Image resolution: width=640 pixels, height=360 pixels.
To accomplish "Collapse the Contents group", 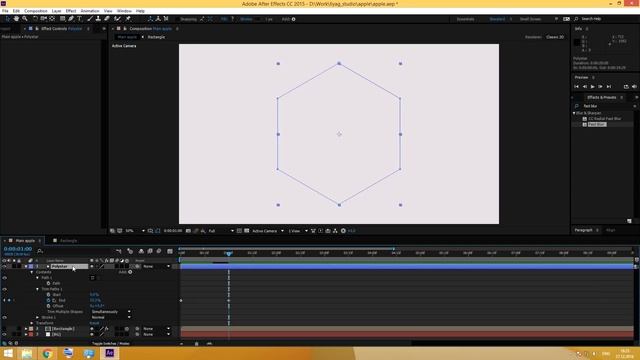I will click(32, 272).
